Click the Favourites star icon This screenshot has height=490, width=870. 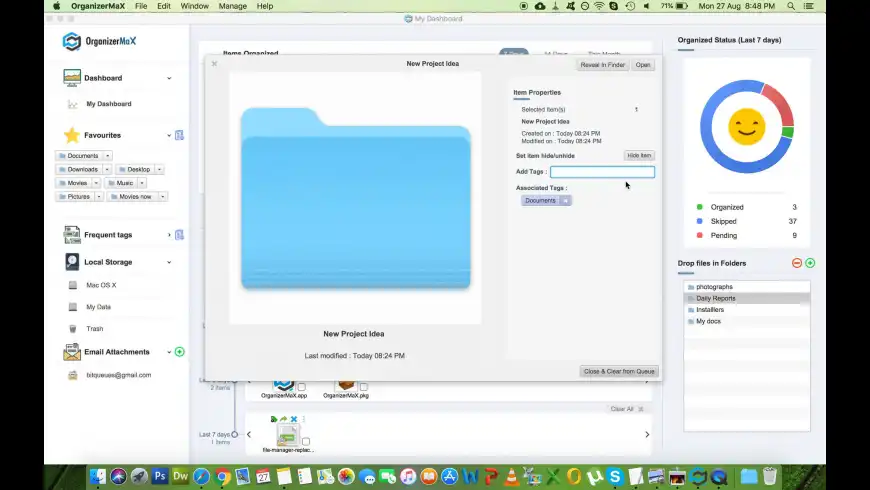pyautogui.click(x=72, y=135)
